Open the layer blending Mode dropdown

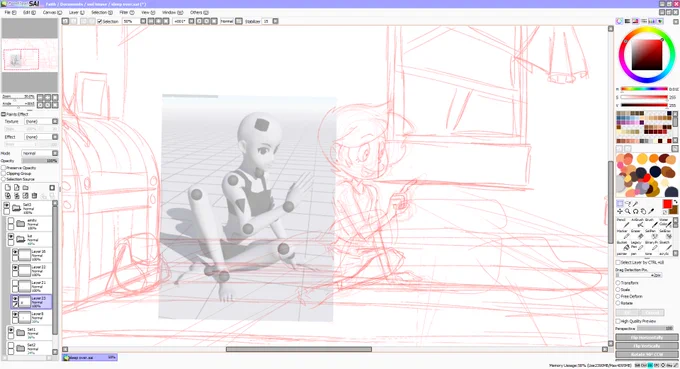click(x=55, y=153)
